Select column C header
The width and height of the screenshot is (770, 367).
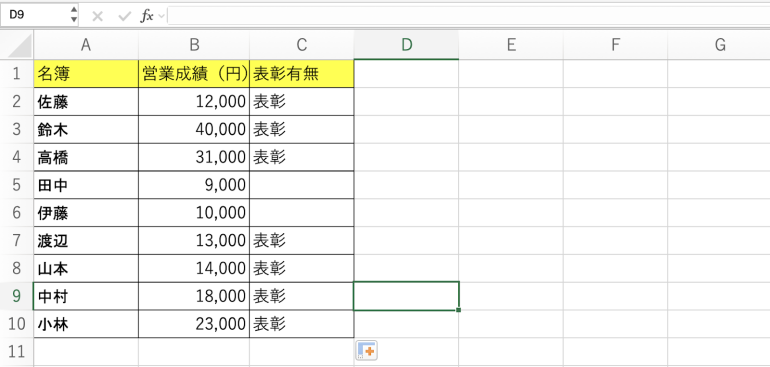(x=302, y=45)
